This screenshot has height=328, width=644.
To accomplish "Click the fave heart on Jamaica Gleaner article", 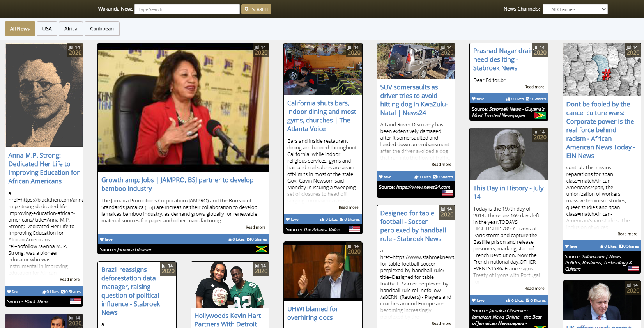I will [106, 239].
